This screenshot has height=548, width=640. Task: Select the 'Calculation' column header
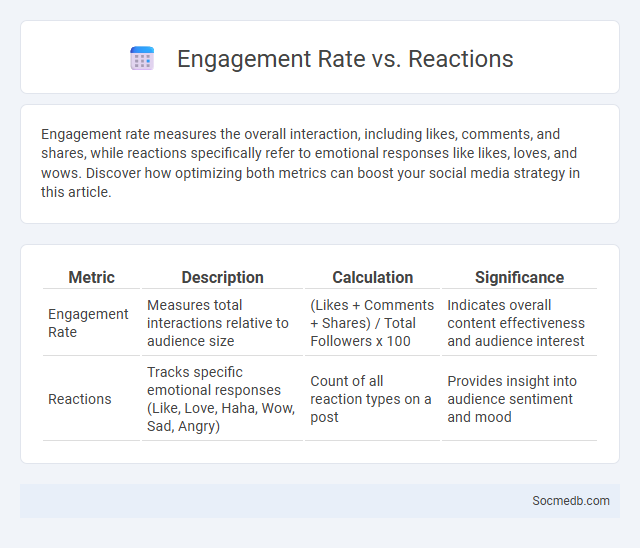(x=372, y=277)
